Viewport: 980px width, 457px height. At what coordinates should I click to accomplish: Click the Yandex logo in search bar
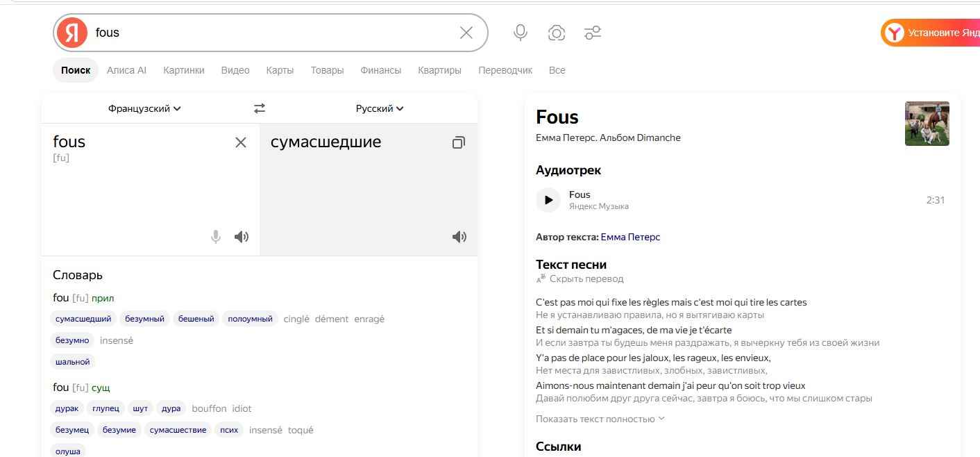[72, 33]
